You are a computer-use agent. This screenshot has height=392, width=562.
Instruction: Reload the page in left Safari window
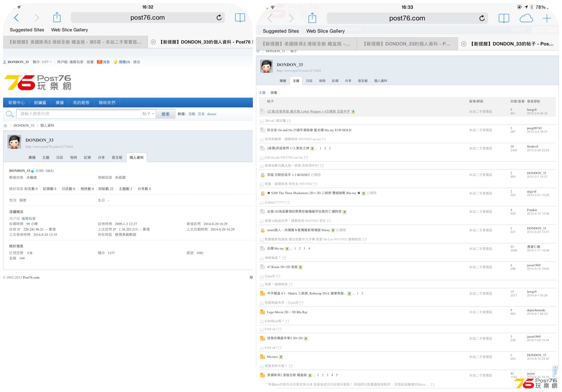[x=219, y=18]
